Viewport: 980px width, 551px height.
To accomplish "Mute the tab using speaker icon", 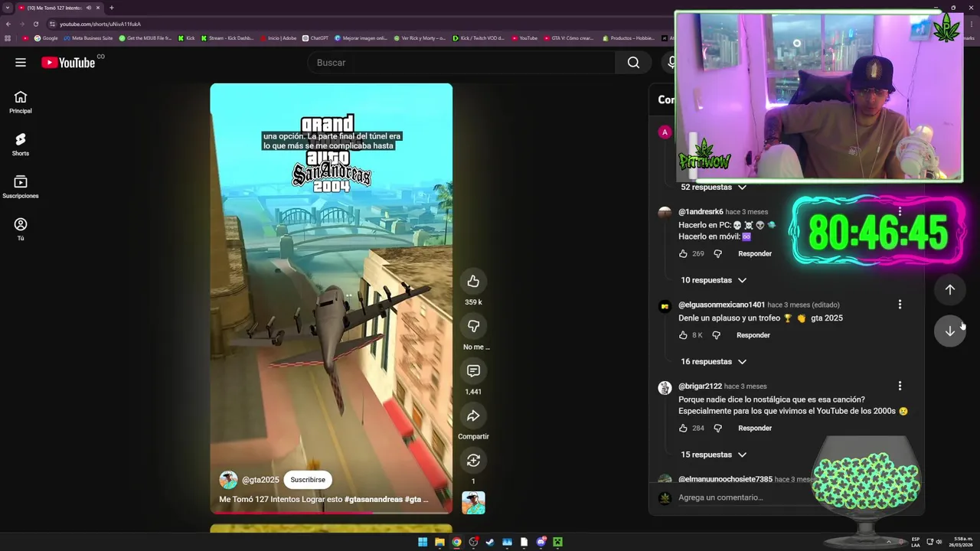I will point(88,8).
